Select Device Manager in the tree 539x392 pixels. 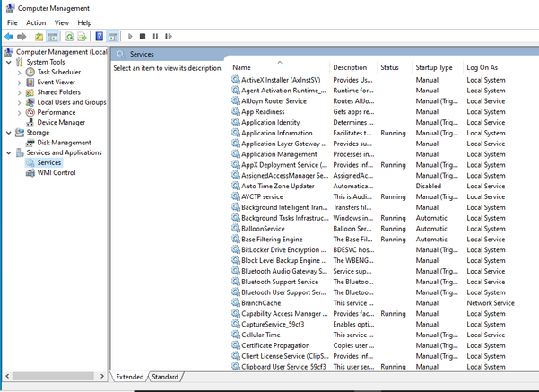click(x=61, y=123)
